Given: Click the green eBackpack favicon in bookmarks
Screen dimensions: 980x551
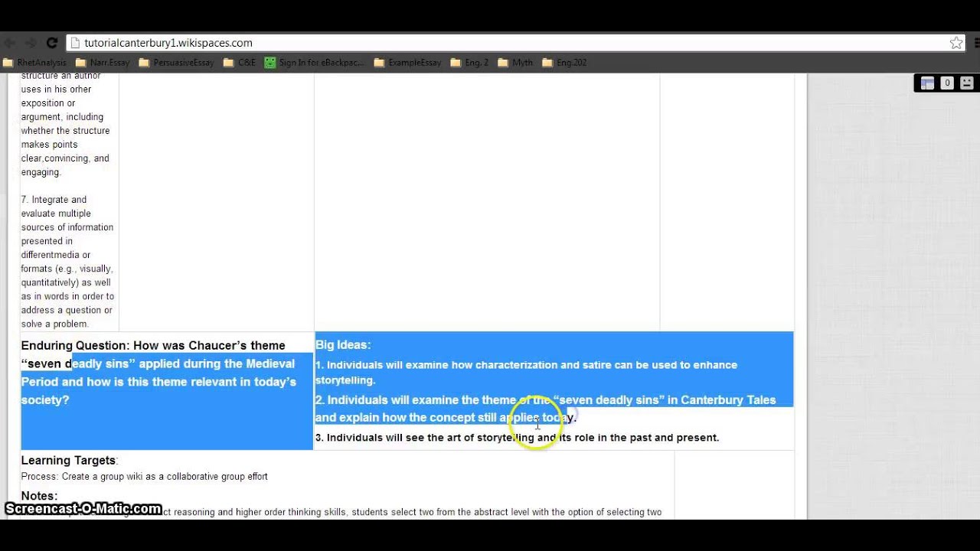Looking at the screenshot, I should pos(269,63).
